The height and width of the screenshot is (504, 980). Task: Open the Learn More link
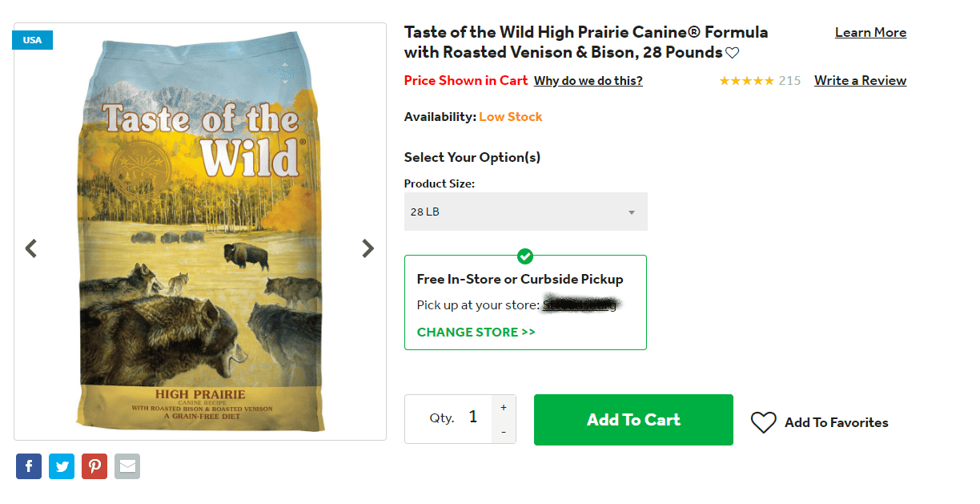pos(870,32)
